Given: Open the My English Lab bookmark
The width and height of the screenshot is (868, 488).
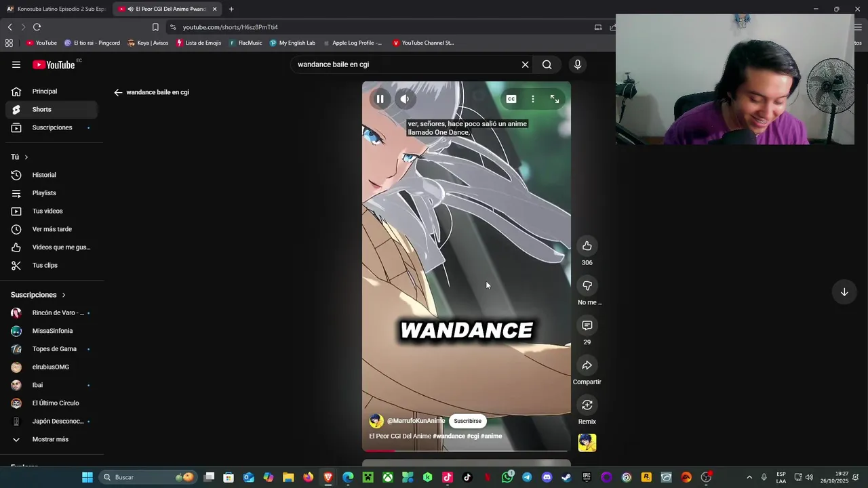Looking at the screenshot, I should 292,43.
